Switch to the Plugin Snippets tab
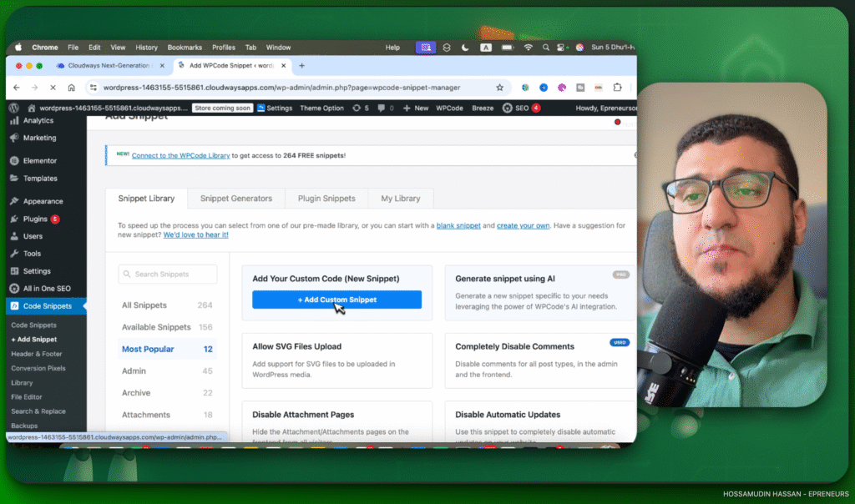The height and width of the screenshot is (504, 855). (326, 199)
